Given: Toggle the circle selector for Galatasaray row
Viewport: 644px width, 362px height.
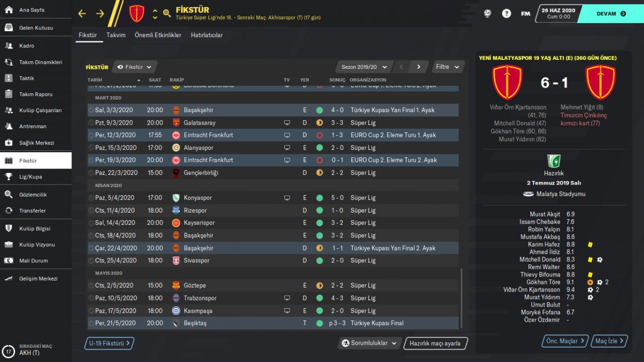Looking at the screenshot, I should pos(91,123).
